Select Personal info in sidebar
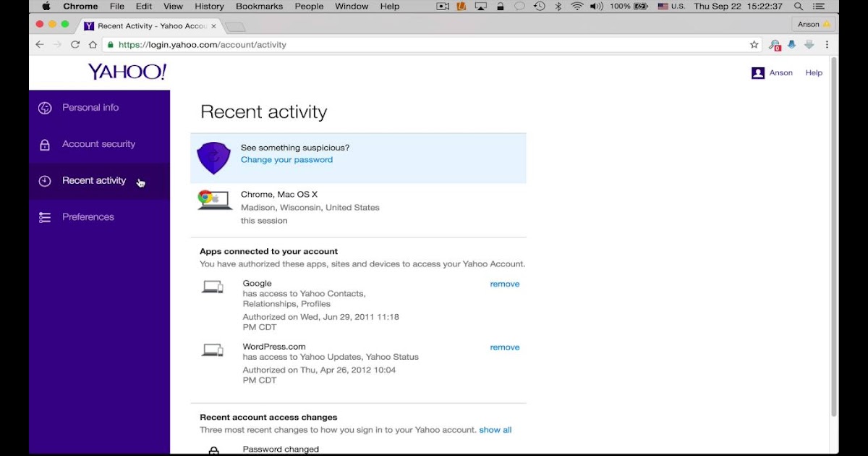This screenshot has width=868, height=456. (99, 108)
